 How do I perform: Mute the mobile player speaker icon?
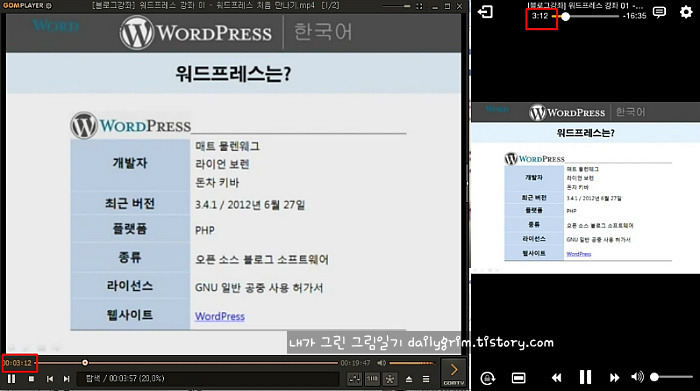(x=637, y=377)
